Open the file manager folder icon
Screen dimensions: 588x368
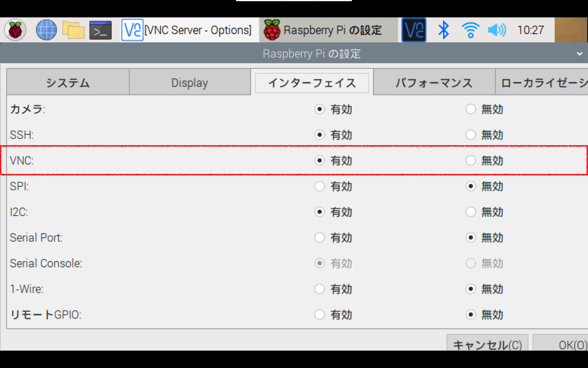[73, 30]
